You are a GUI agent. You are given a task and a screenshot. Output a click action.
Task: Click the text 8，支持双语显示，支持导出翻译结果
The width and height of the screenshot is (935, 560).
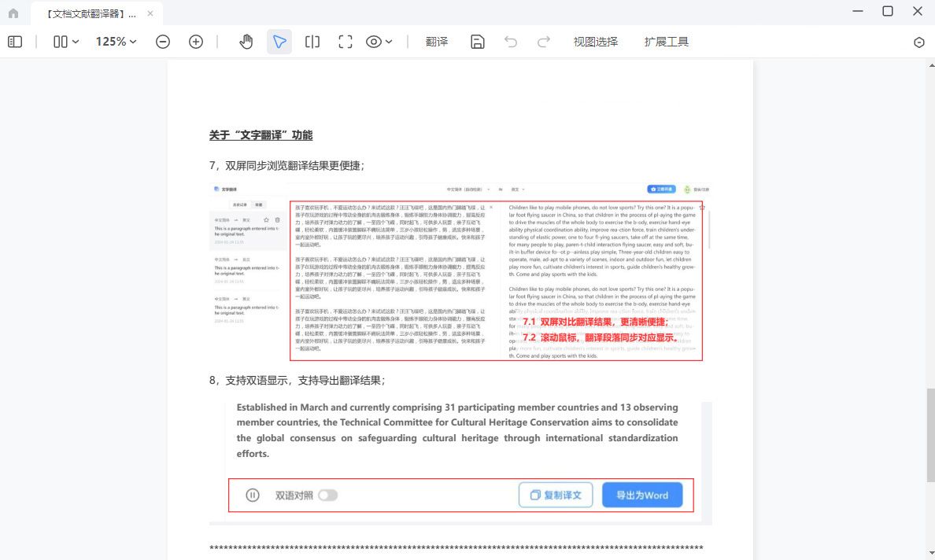297,380
